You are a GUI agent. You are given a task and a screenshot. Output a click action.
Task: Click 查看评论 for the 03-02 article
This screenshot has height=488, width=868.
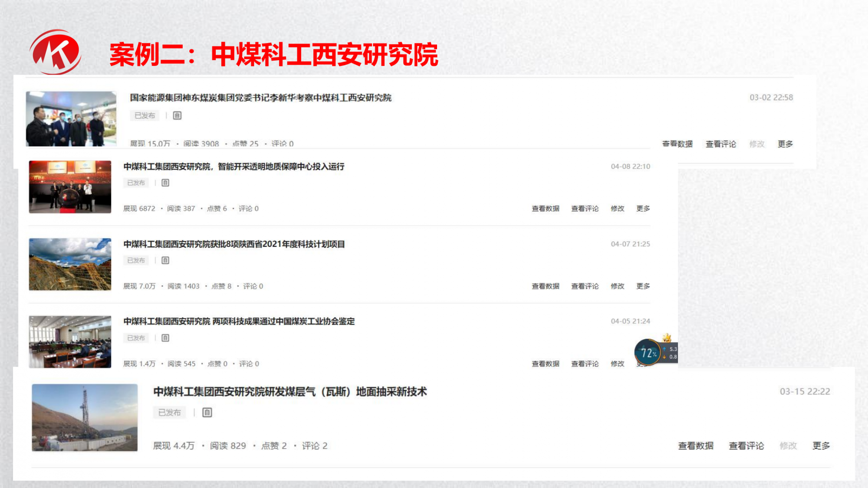[721, 144]
